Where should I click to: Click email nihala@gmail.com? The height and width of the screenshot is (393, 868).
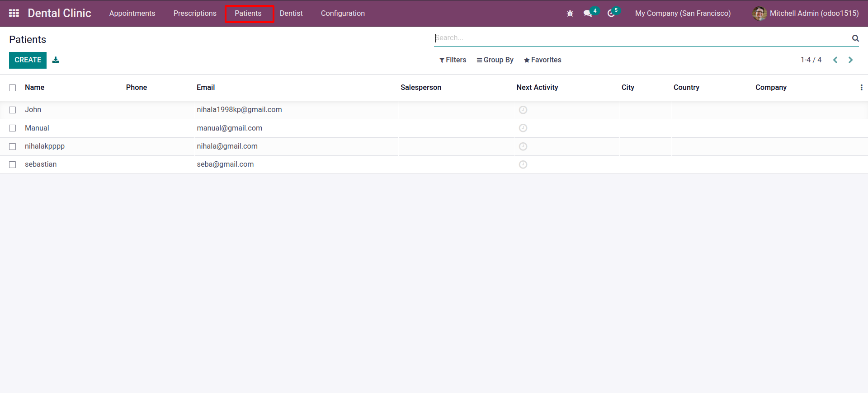pyautogui.click(x=227, y=146)
